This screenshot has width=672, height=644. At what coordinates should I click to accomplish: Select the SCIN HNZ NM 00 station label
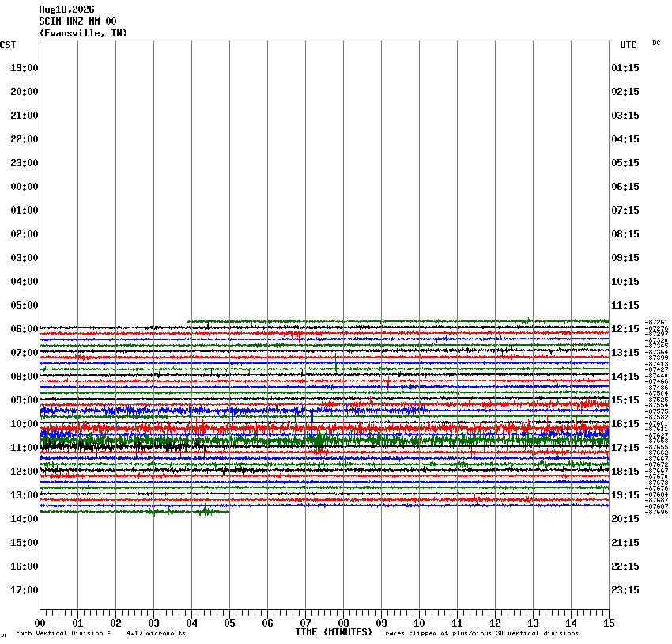77,21
